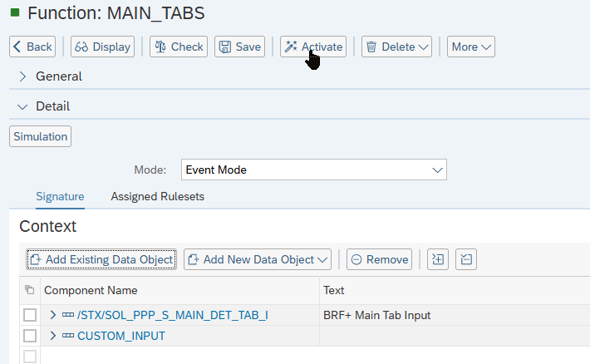
Task: Switch to the Signature tab
Action: [60, 197]
